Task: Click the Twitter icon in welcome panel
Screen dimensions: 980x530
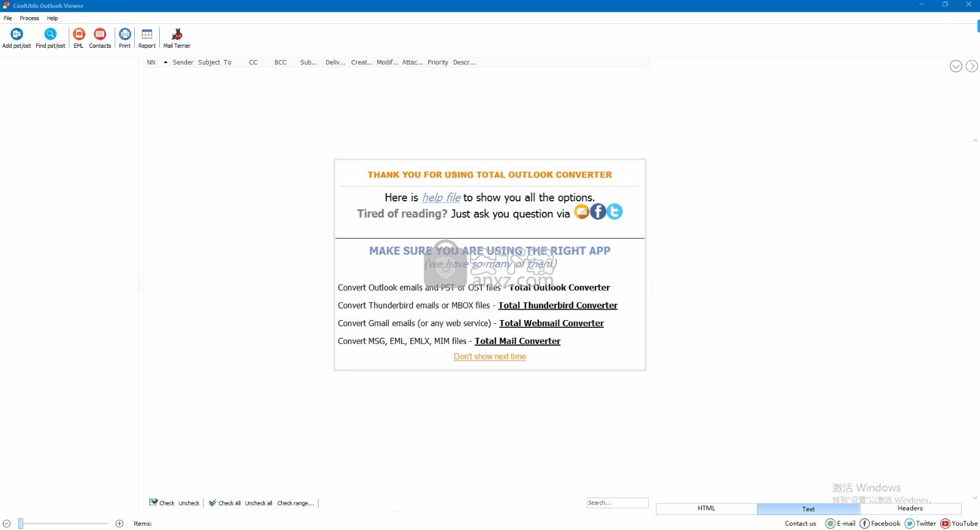Action: (614, 212)
